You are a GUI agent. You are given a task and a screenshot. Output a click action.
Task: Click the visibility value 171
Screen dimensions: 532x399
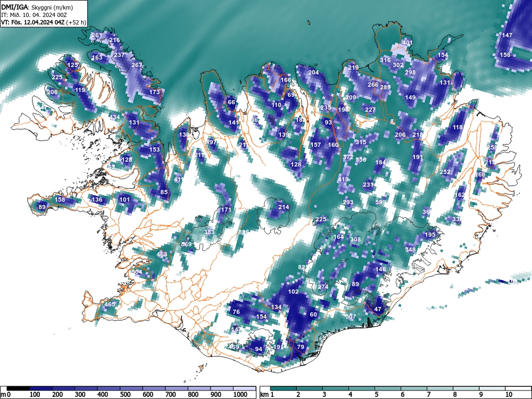coord(226,210)
